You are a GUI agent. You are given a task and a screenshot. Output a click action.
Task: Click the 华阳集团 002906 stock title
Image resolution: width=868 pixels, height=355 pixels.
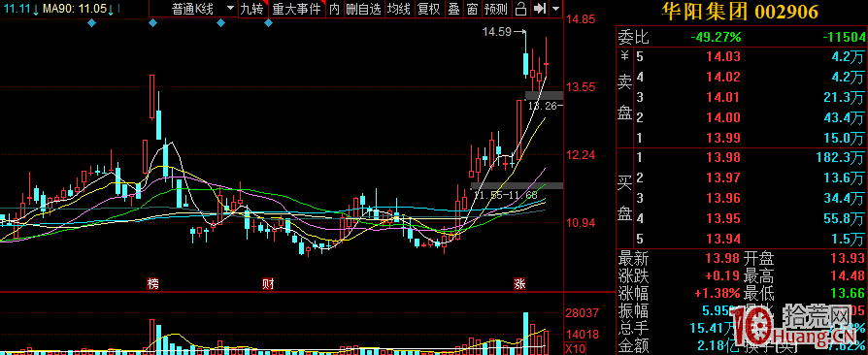(x=740, y=12)
